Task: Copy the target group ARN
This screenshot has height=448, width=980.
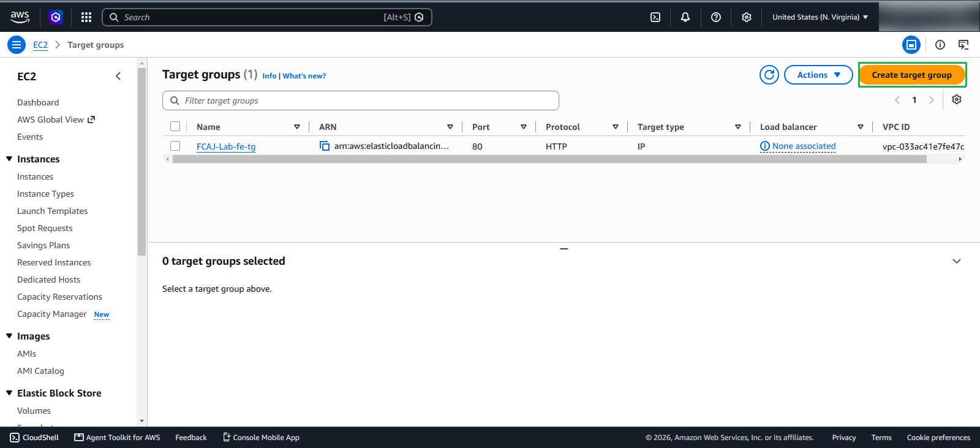Action: 325,146
